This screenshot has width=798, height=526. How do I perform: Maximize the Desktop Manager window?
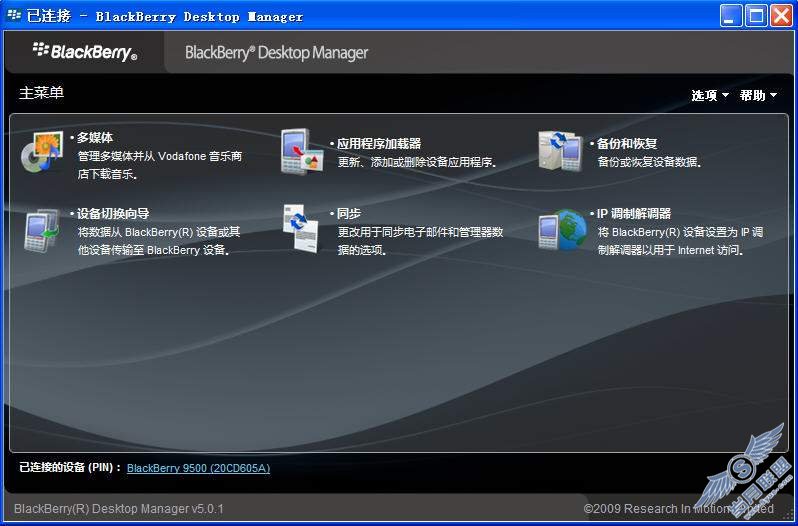pyautogui.click(x=756, y=16)
